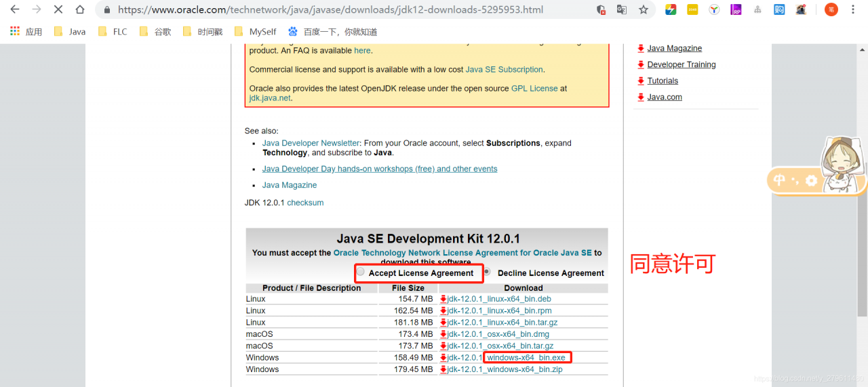868x387 pixels.
Task: Open the MySelf bookmarks folder
Action: pos(255,32)
